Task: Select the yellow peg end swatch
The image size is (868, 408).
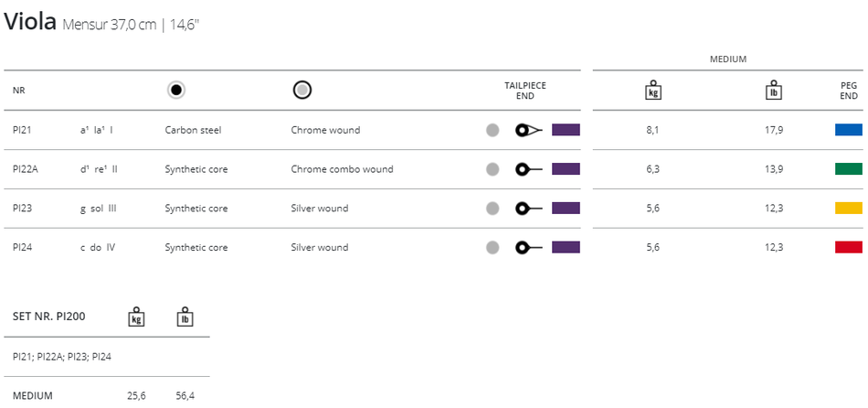Action: [x=849, y=209]
